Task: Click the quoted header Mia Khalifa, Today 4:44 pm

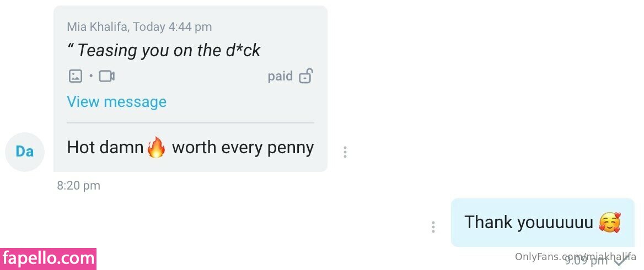Action: tap(139, 27)
